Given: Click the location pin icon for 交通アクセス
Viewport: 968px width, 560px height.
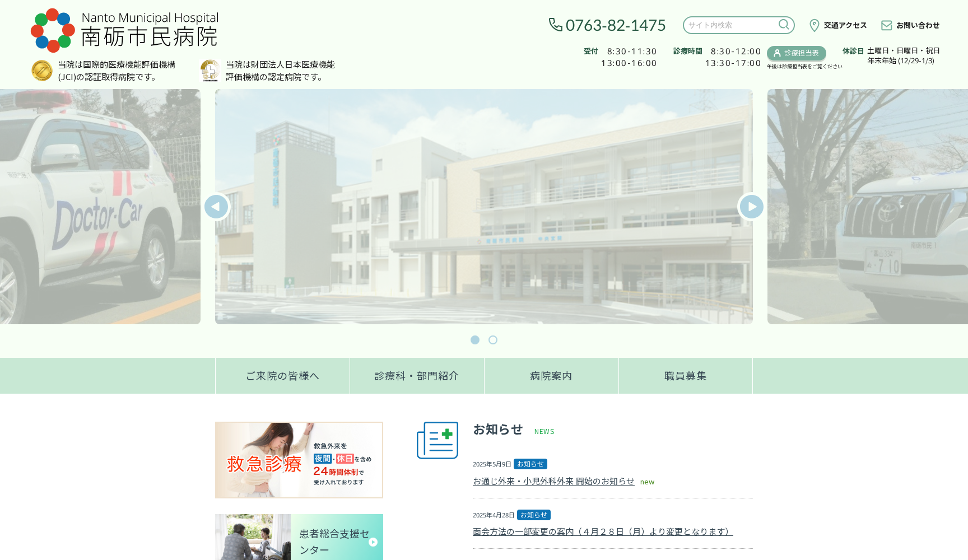Looking at the screenshot, I should 813,25.
